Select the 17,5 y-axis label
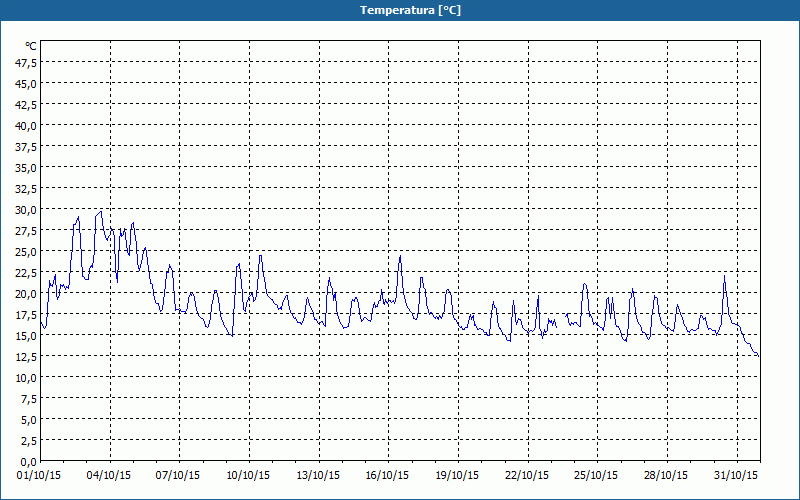Image resolution: width=800 pixels, height=500 pixels. (27, 315)
